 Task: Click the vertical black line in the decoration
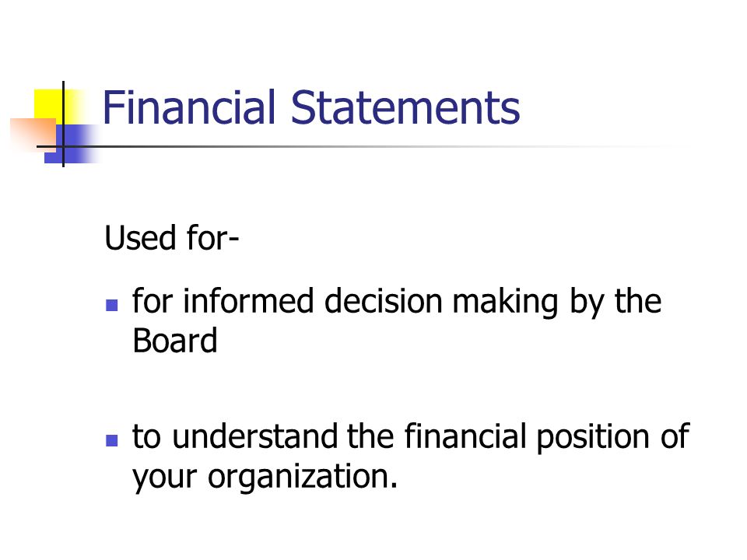63,124
